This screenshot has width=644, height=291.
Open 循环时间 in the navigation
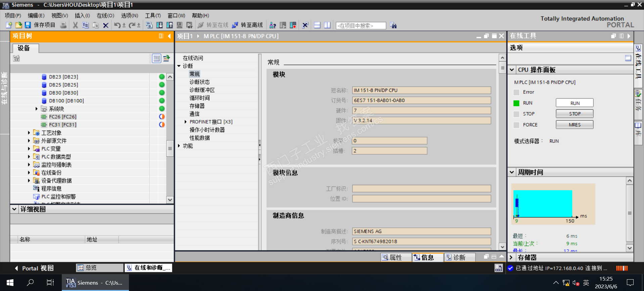coord(200,98)
